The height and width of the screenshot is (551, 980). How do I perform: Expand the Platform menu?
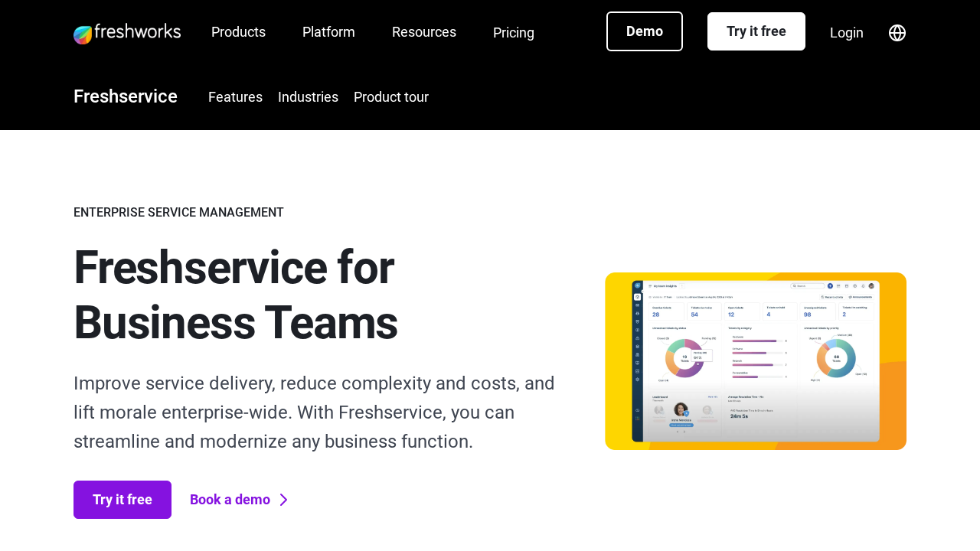[x=328, y=32]
